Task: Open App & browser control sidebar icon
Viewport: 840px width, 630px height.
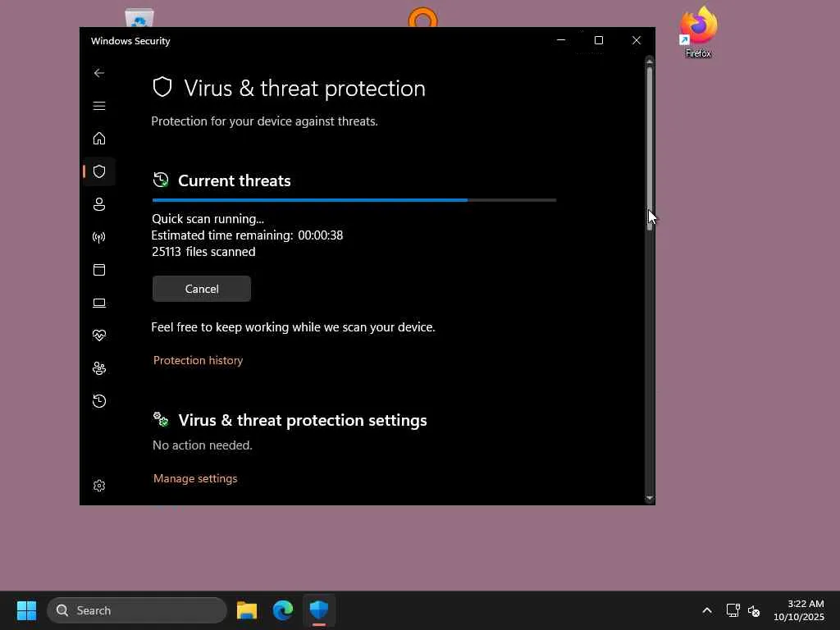Action: click(99, 269)
